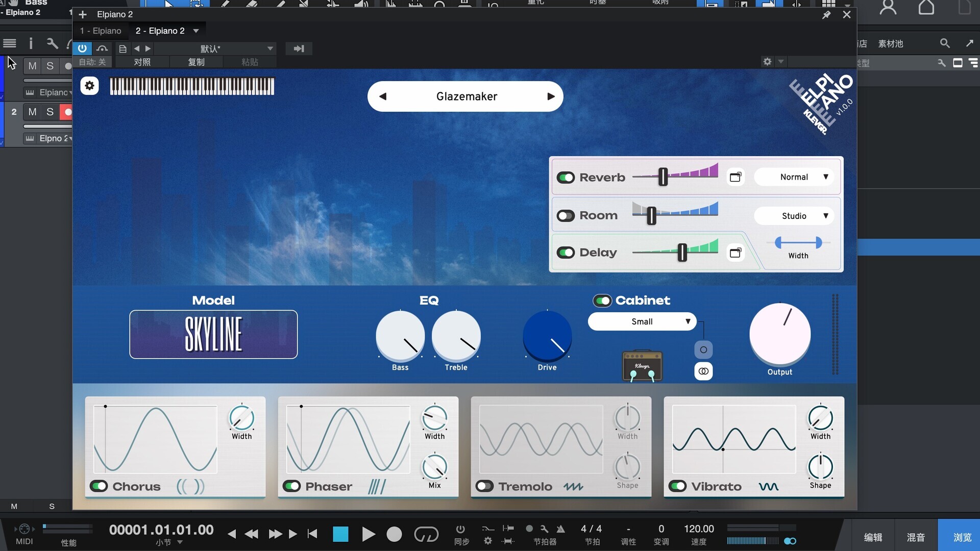The width and height of the screenshot is (980, 551).
Task: Turn off the Chorus effect toggle
Action: [99, 486]
